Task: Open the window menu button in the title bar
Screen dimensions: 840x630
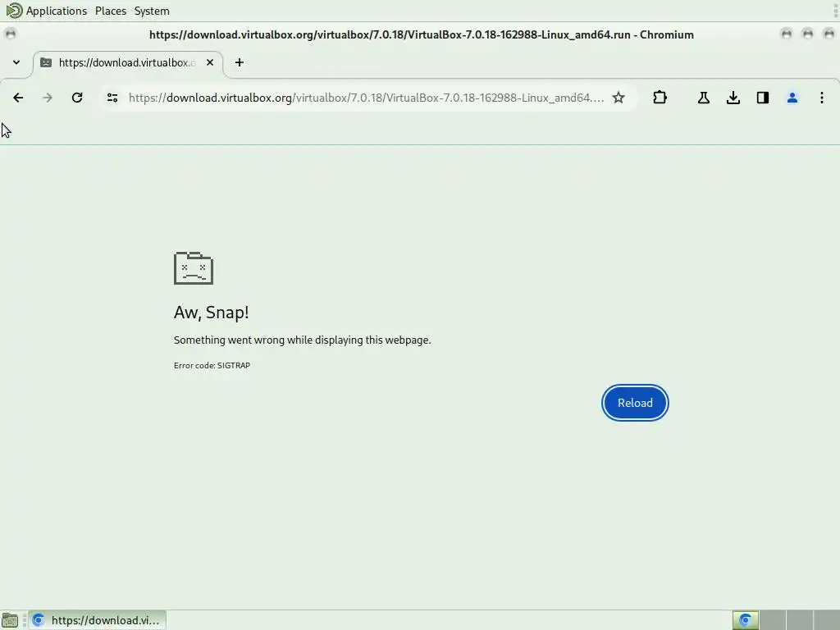Action: (10, 34)
